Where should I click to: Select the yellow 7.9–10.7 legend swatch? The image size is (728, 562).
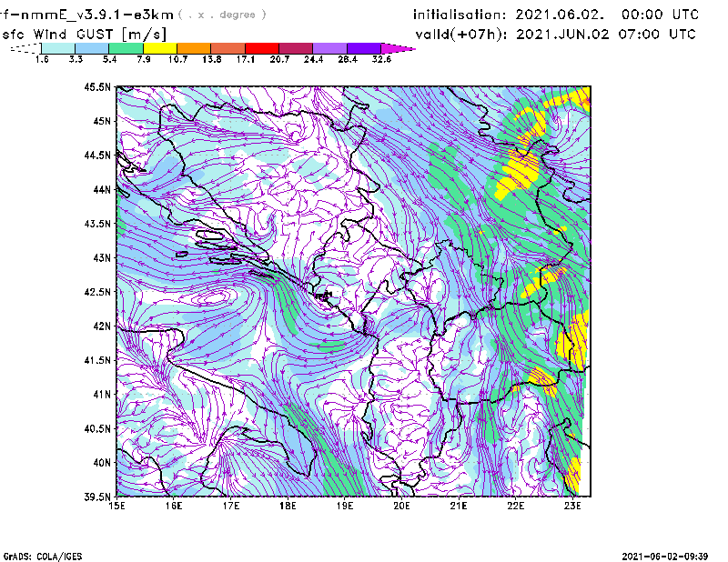pyautogui.click(x=160, y=48)
